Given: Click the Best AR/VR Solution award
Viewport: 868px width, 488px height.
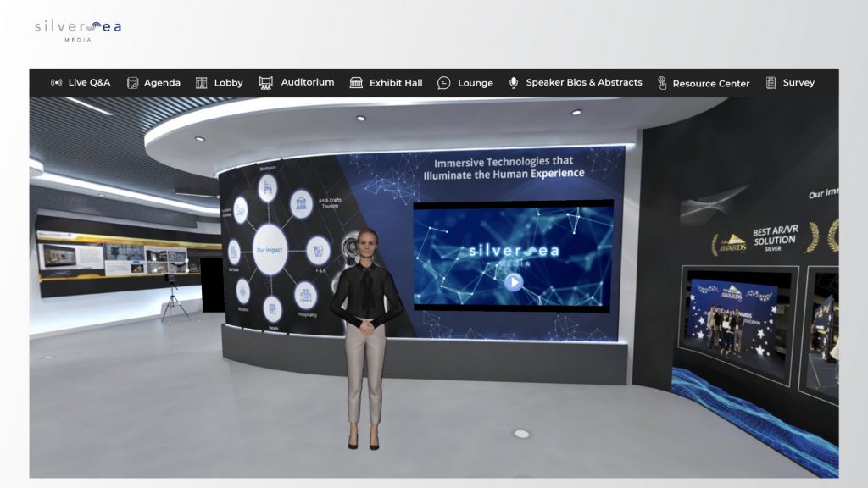Looking at the screenshot, I should (x=765, y=240).
